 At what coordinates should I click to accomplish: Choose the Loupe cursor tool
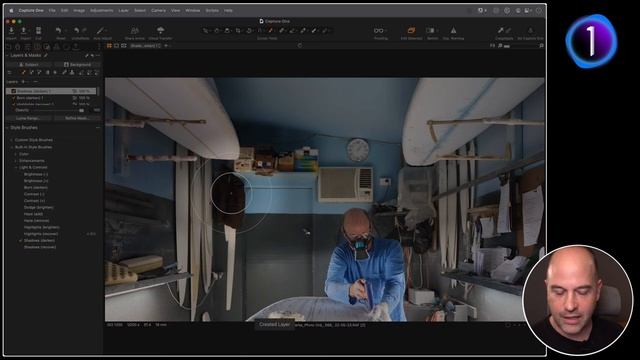coord(227,31)
